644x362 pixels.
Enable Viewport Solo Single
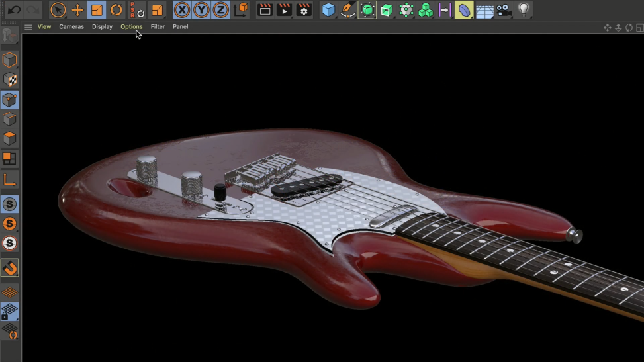point(9,224)
